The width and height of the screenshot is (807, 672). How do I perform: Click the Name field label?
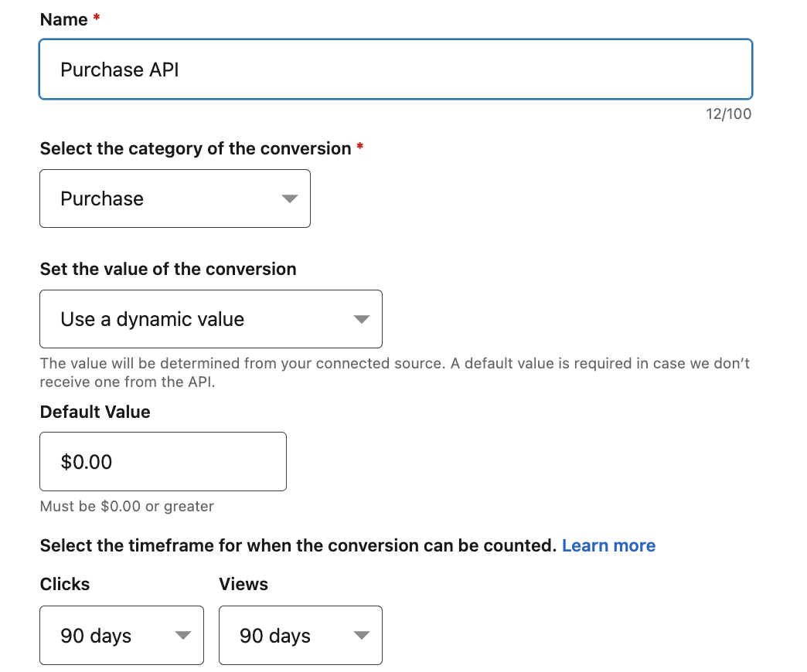(63, 20)
